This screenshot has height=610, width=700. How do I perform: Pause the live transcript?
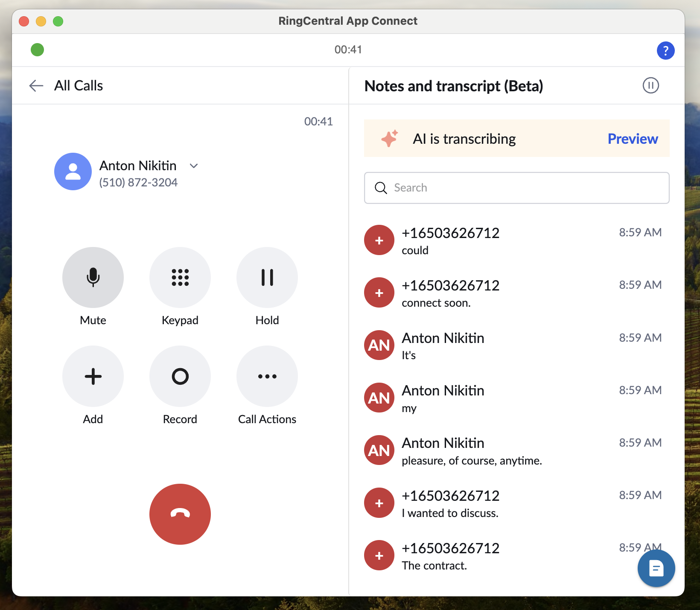[x=650, y=85]
